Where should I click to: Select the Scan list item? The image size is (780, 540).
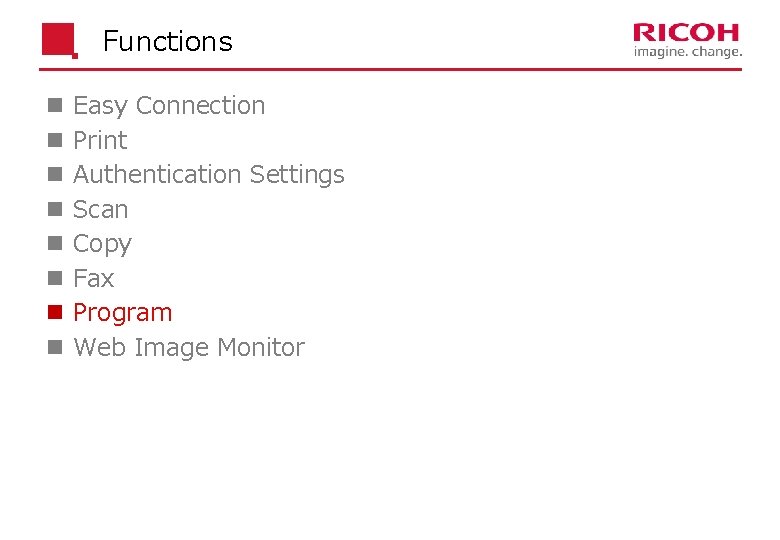click(x=100, y=209)
